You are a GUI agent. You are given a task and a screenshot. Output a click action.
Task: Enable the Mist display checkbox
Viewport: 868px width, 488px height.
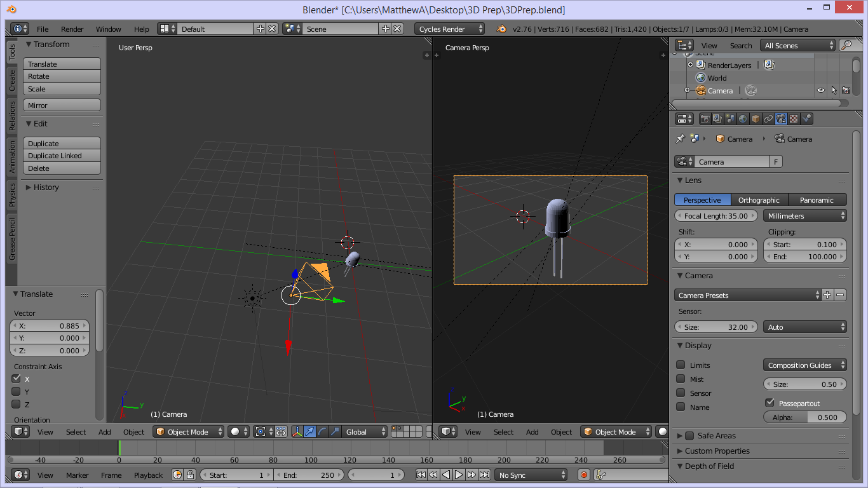pyautogui.click(x=681, y=379)
